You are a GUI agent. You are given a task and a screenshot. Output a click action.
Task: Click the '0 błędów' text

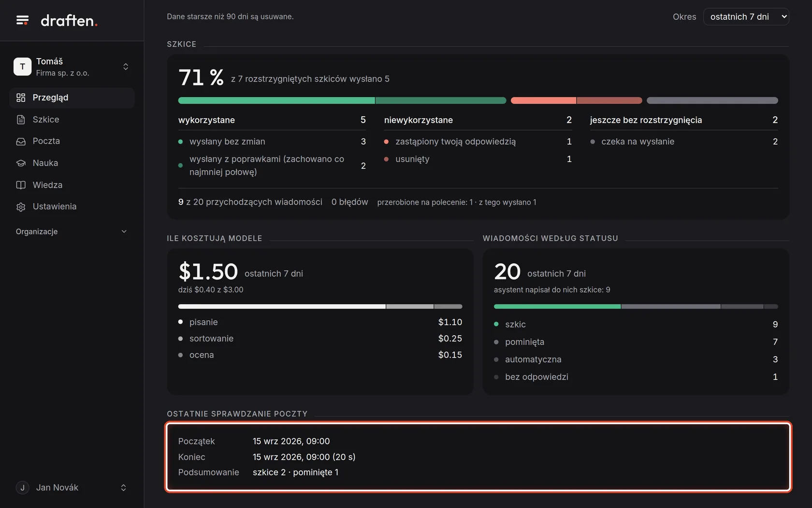pos(350,202)
